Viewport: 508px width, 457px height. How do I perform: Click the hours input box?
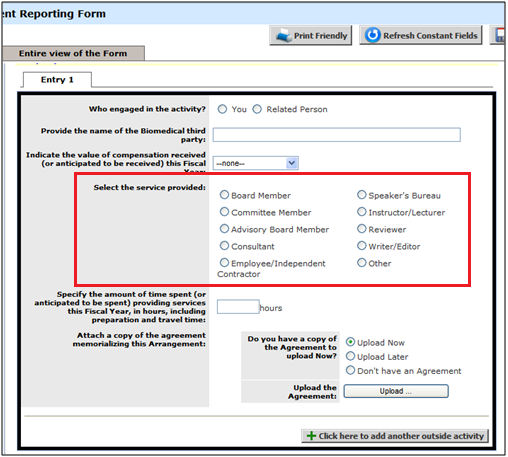238,307
